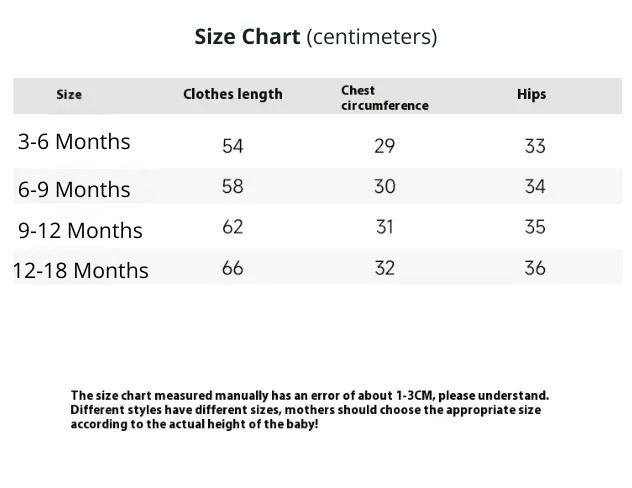
Task: Select clothes length value 62
Action: tap(232, 227)
